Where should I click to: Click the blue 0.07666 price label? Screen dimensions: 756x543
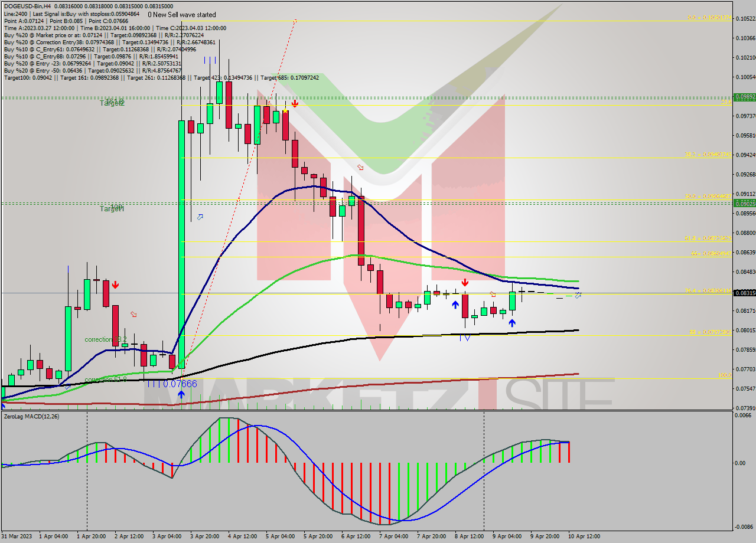pyautogui.click(x=180, y=384)
